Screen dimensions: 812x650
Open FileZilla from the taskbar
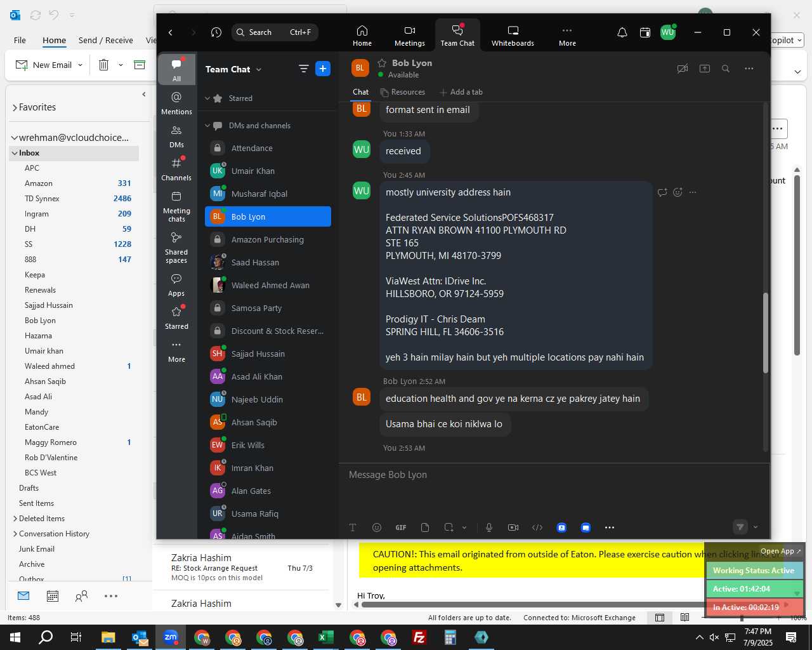pyautogui.click(x=419, y=637)
